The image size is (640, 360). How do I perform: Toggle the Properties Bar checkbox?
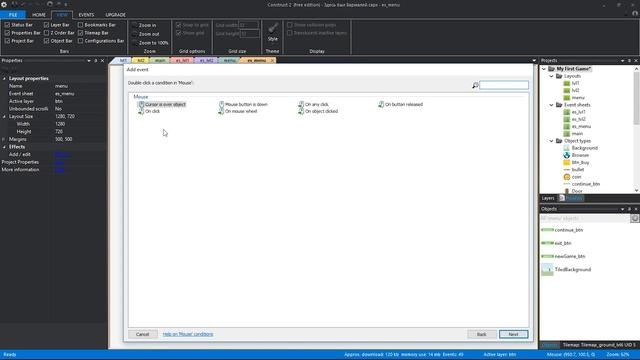click(7, 33)
